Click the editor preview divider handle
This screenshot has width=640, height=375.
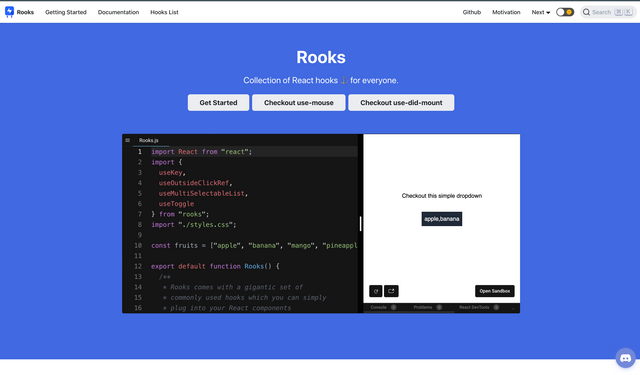coord(360,224)
